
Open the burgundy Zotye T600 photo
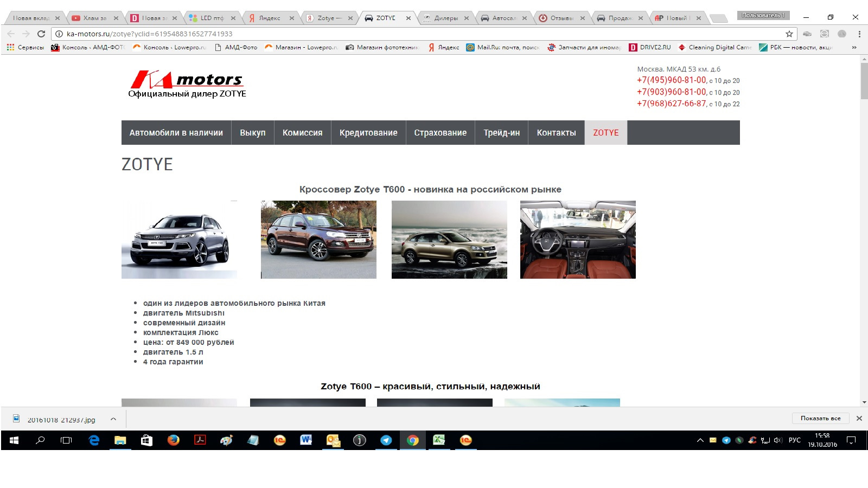318,240
